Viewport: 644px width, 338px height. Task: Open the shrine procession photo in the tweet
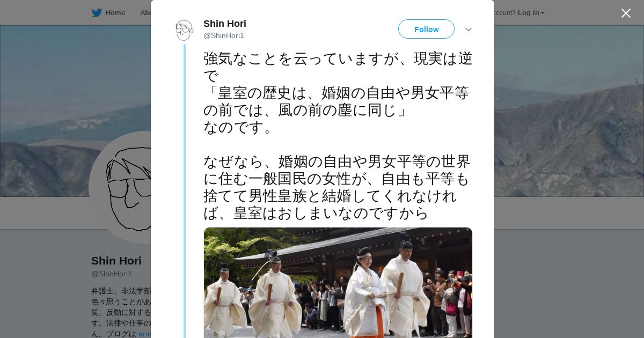coord(338,283)
